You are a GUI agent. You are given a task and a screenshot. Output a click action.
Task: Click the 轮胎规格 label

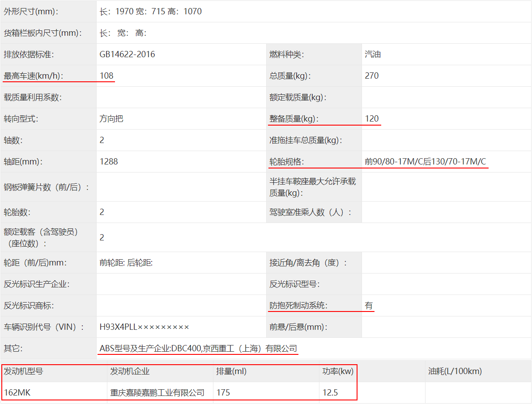tap(287, 161)
